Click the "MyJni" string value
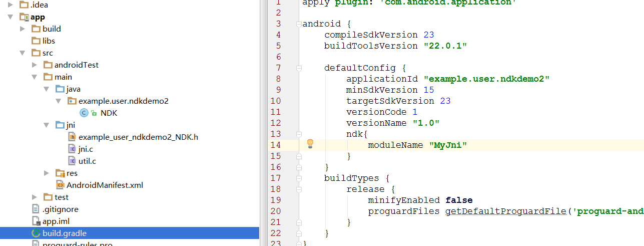Viewport: 644px width, 246px height. coord(448,145)
